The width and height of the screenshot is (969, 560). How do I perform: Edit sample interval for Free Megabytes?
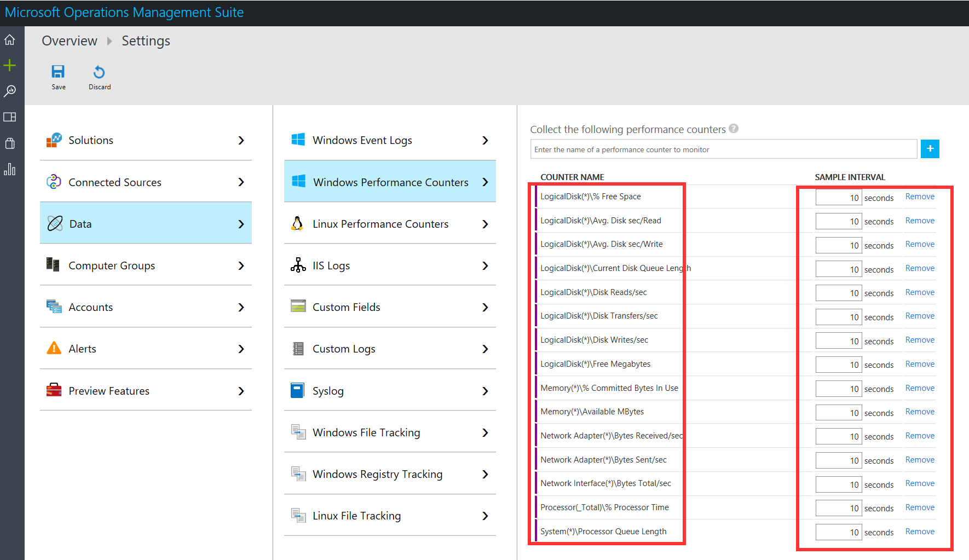tap(839, 365)
